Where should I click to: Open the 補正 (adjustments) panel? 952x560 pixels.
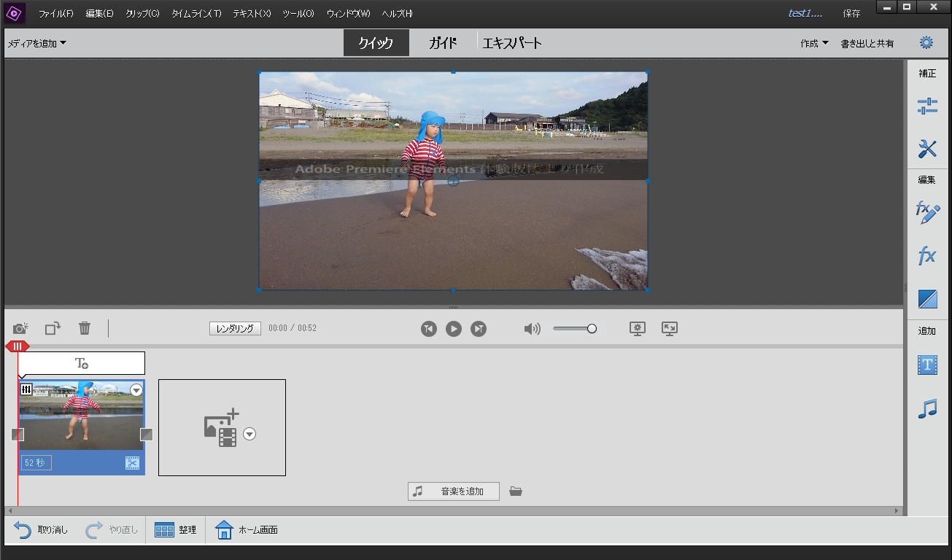coord(926,73)
